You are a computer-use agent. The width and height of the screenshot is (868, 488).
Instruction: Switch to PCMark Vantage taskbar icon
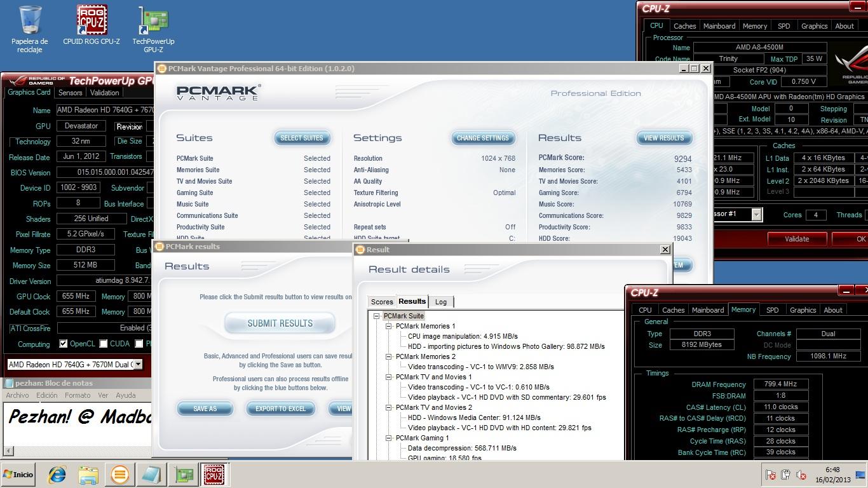pyautogui.click(x=119, y=475)
